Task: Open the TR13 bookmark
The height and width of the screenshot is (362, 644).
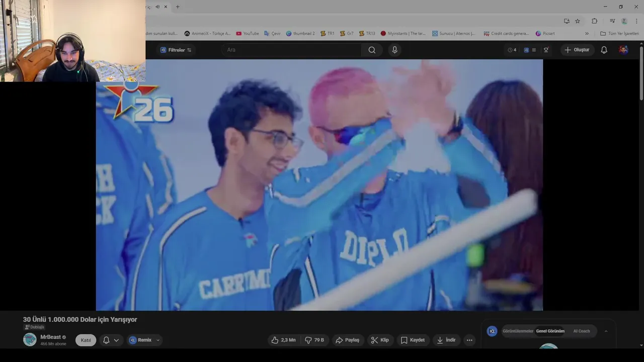Action: point(366,33)
